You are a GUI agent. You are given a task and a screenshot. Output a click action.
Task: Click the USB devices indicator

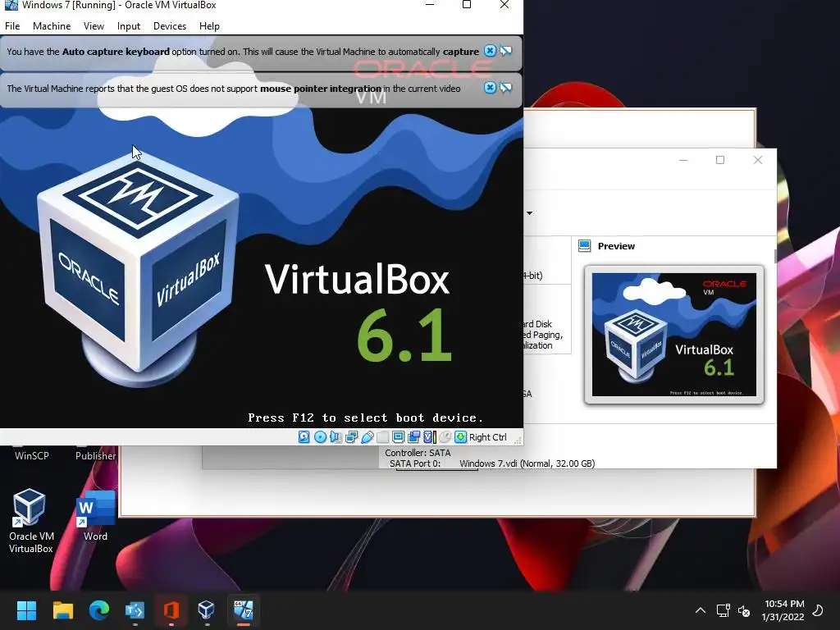367,437
